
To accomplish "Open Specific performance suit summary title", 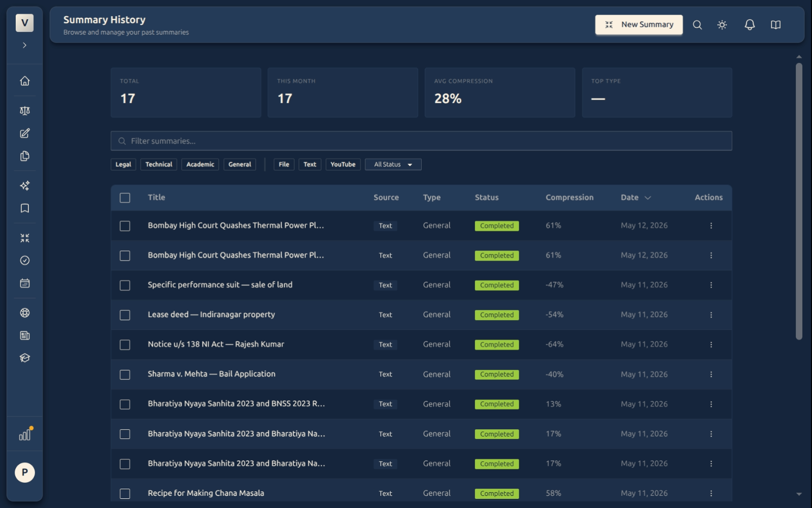I will (220, 284).
